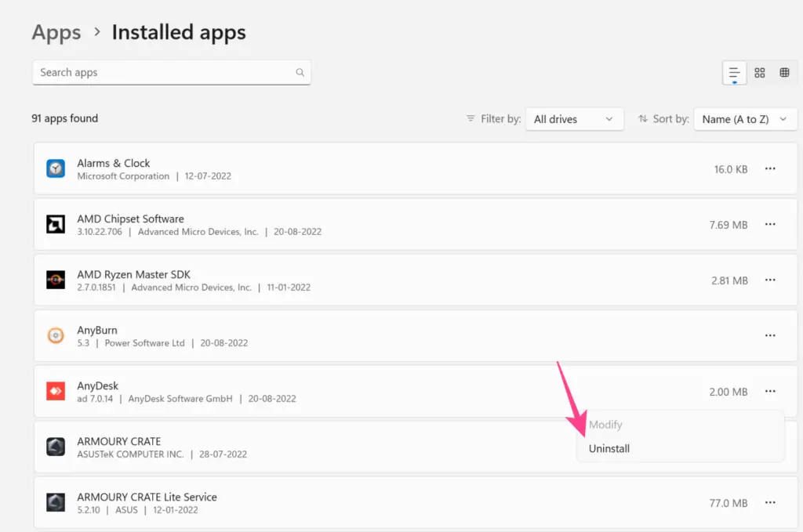Click the sort arrows icon beside Sort by

click(643, 118)
